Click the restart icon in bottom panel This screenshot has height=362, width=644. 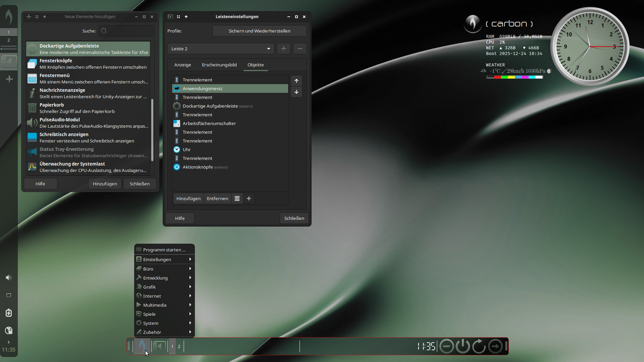479,346
